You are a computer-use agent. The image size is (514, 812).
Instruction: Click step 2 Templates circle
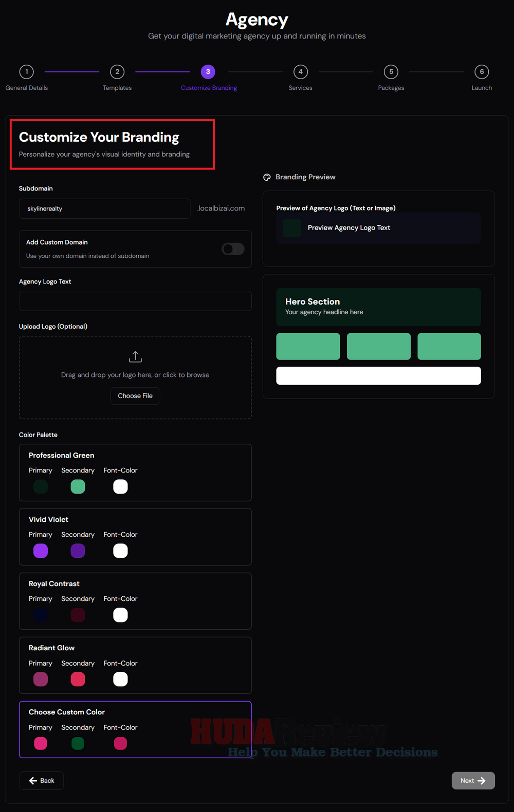117,72
